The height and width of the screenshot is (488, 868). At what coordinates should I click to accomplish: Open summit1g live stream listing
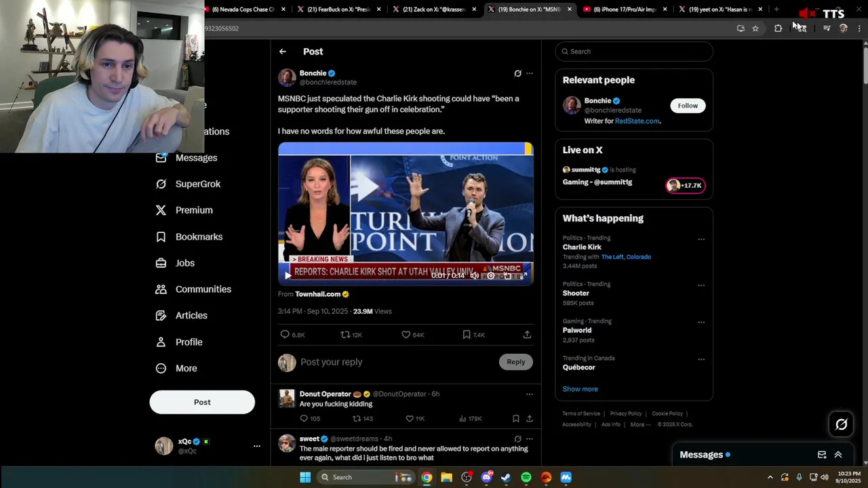point(633,176)
